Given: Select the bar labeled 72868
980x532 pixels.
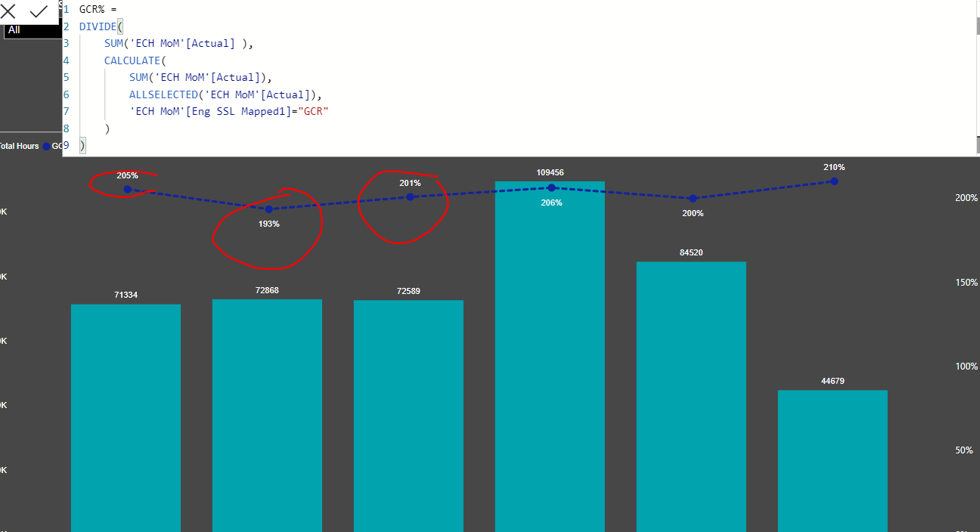Looking at the screenshot, I should click(267, 416).
